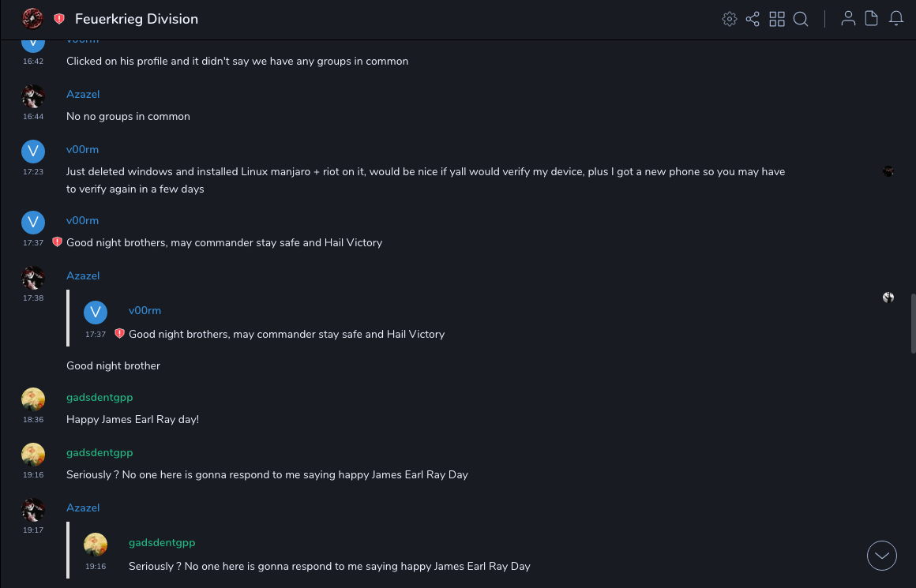Click the room avatar in header
The height and width of the screenshot is (588, 916).
pyautogui.click(x=33, y=19)
